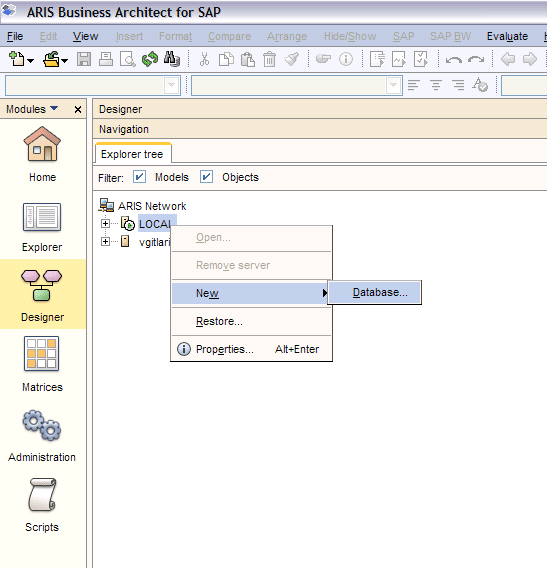The image size is (547, 568).
Task: Open the dropdown arrow beside New icon
Action: point(31,60)
